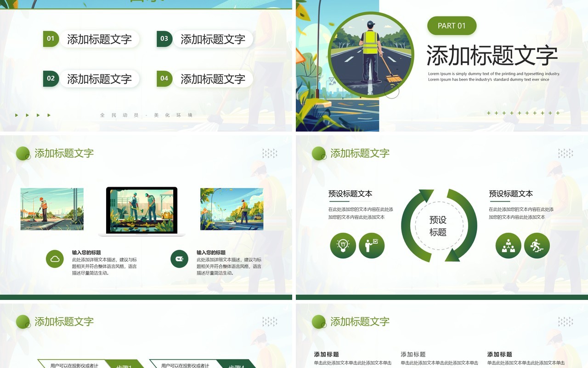588x368 pixels.
Task: Click the lightbulb idea icon
Action: (x=343, y=246)
